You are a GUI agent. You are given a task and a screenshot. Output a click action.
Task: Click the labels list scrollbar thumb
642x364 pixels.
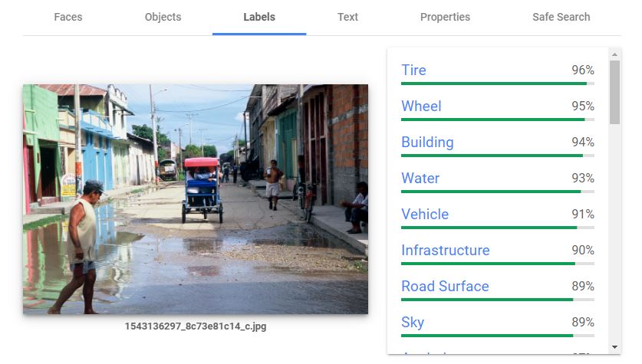pyautogui.click(x=614, y=92)
